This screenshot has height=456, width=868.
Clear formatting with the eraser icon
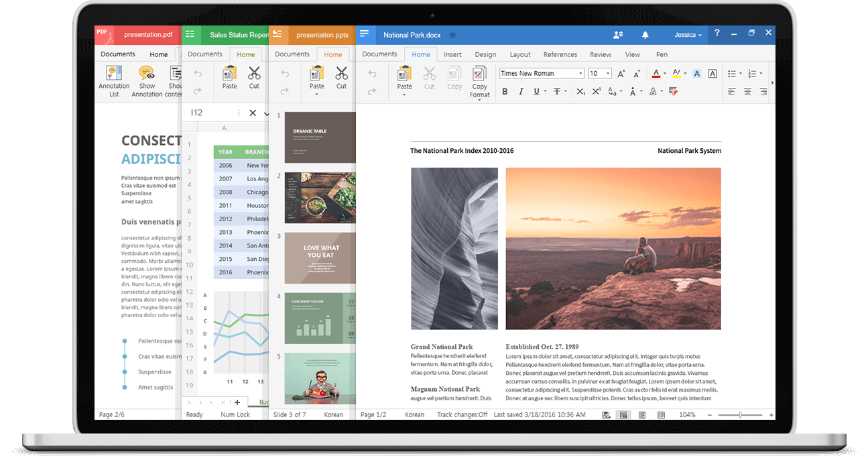(x=673, y=92)
